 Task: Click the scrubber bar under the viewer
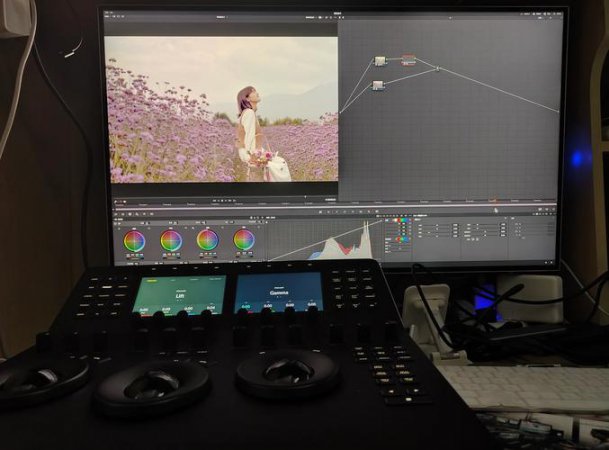tap(222, 190)
